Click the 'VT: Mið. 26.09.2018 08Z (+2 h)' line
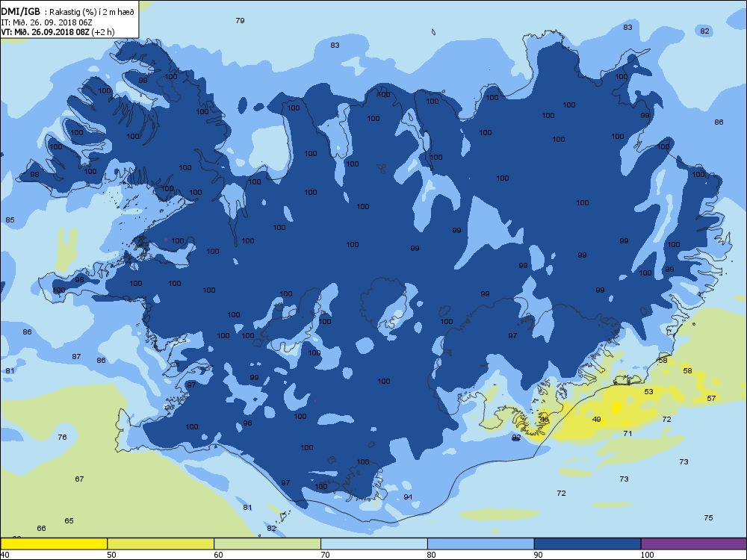 click(x=58, y=32)
